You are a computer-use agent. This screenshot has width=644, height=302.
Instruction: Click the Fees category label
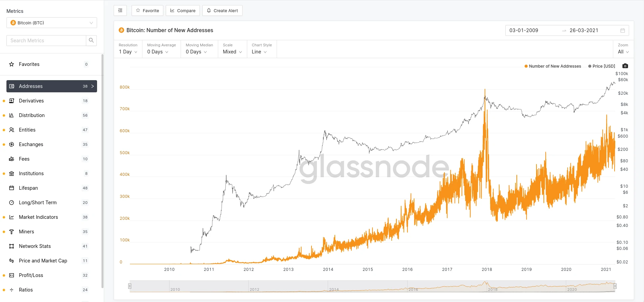pyautogui.click(x=24, y=159)
